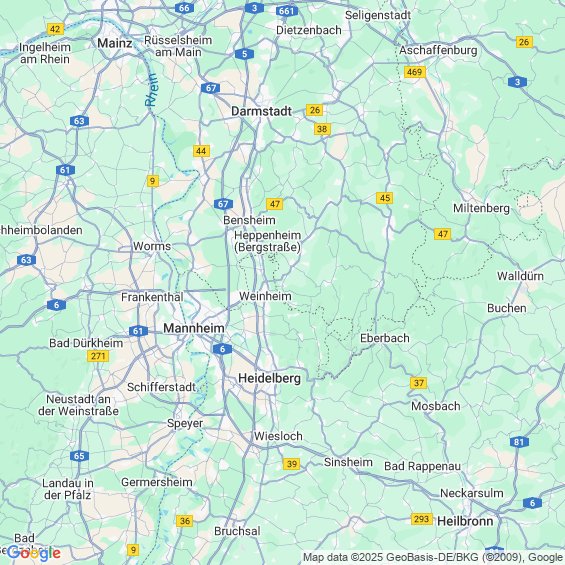Click the Rhein river label
Screen dimensions: 565x565
click(x=152, y=90)
